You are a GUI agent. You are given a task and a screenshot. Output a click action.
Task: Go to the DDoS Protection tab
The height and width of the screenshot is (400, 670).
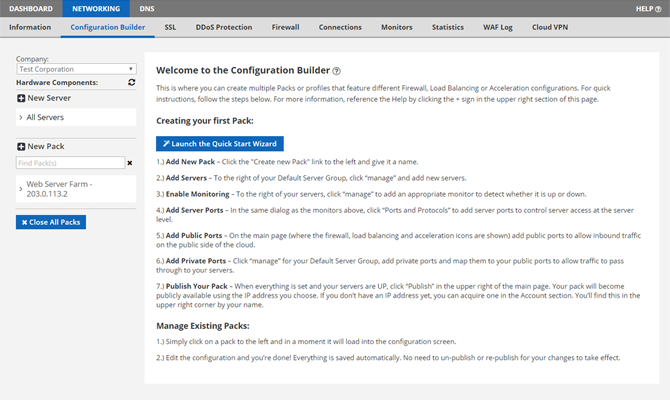[224, 27]
